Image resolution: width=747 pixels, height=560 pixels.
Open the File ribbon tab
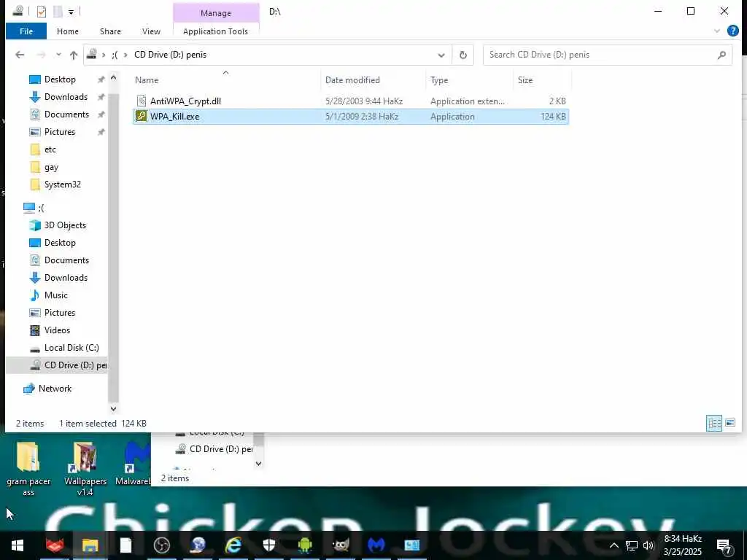coord(26,31)
